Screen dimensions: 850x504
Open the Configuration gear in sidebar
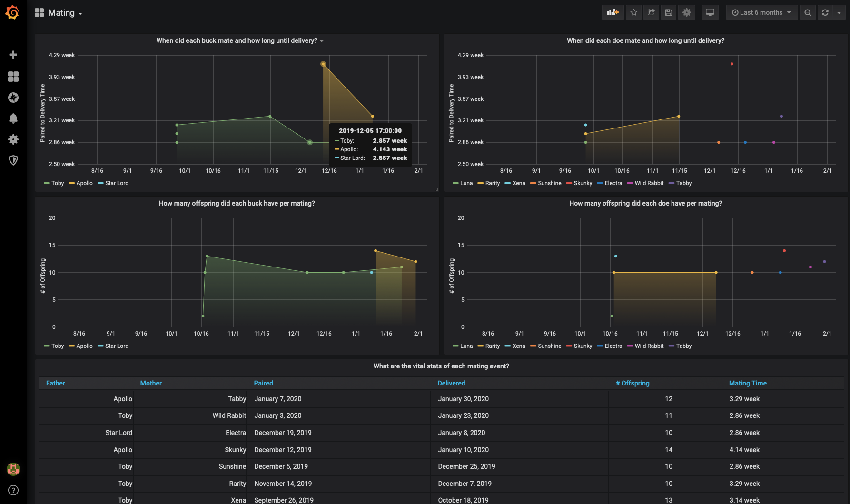tap(13, 139)
